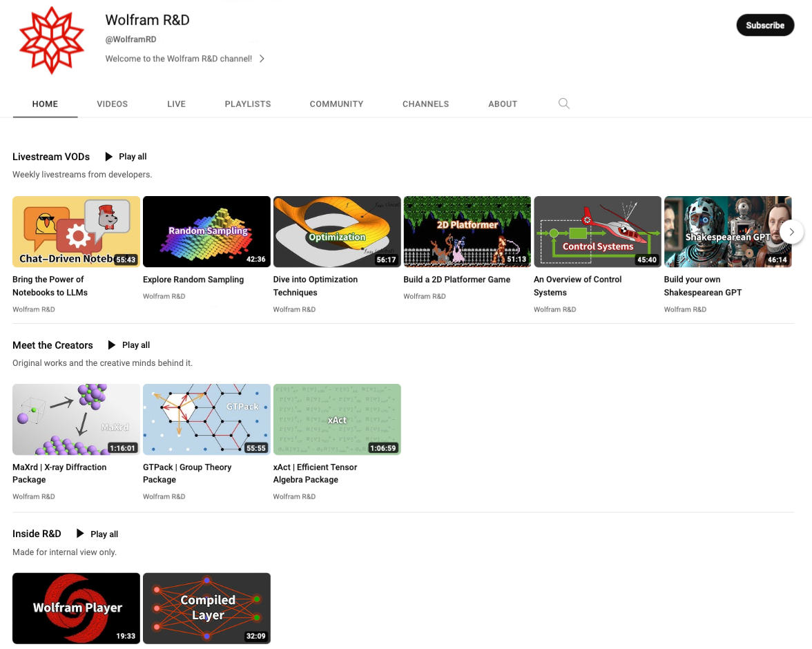Click Wolfram R&D author under xAct video
The image size is (812, 649).
[294, 496]
